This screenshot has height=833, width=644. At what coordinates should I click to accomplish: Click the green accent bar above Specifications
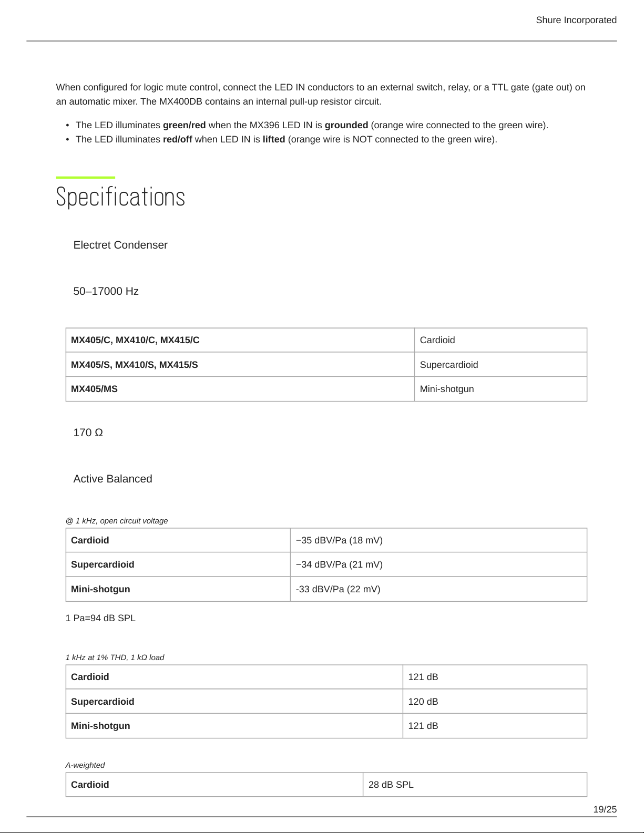coord(85,178)
